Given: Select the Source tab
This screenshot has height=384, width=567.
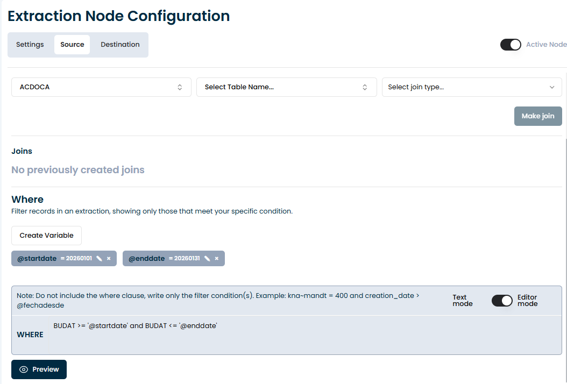Looking at the screenshot, I should pyautogui.click(x=72, y=44).
